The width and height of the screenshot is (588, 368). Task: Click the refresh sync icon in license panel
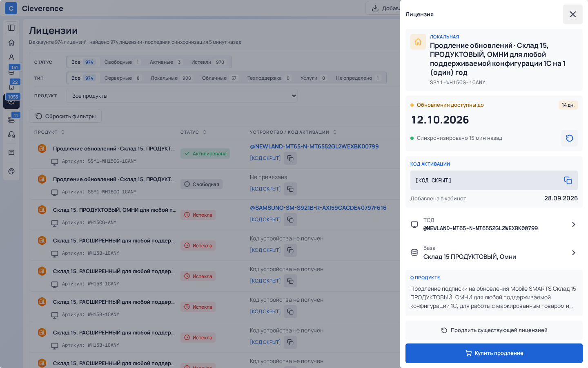coord(570,138)
